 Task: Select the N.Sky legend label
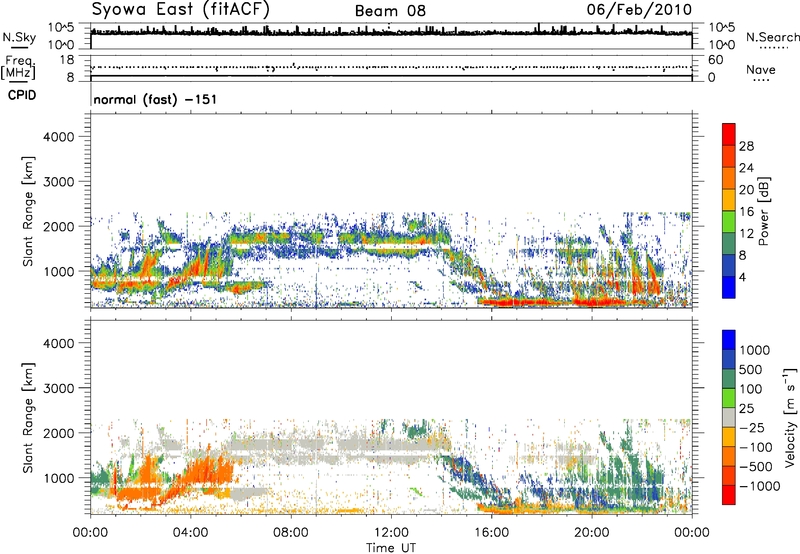pos(19,37)
